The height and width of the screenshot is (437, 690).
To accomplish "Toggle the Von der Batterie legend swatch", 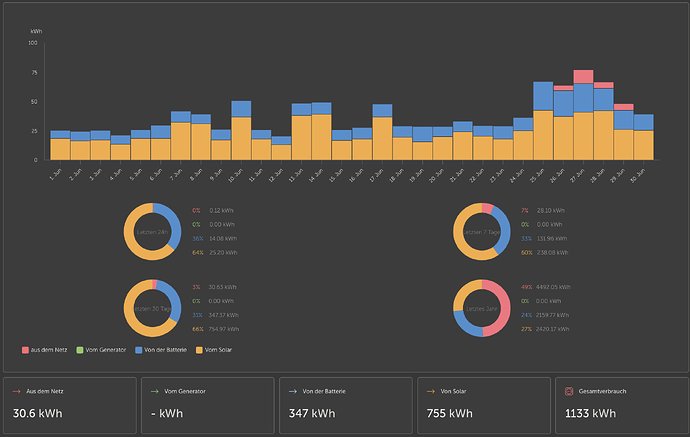I will (139, 350).
